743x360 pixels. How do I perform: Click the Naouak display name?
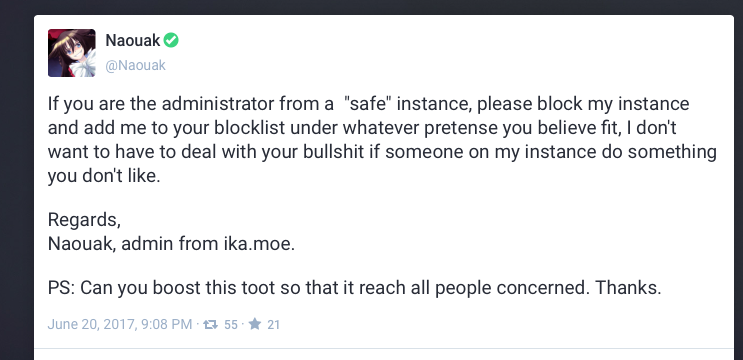(133, 41)
